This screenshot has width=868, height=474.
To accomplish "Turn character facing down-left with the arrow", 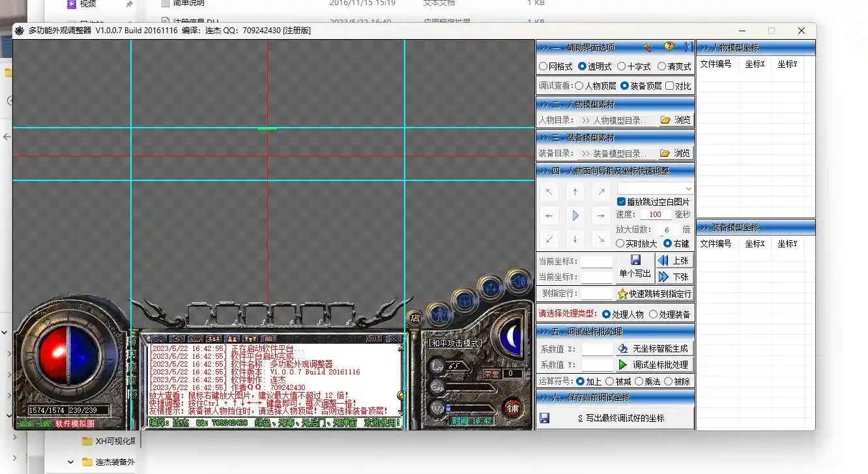I will coord(549,239).
